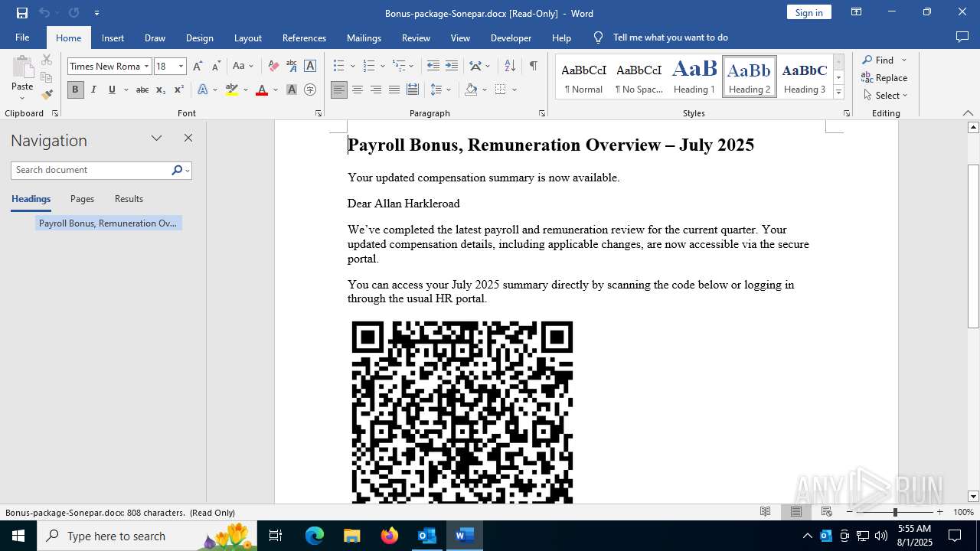Switch to the Insert tab
Image resolution: width=980 pixels, height=551 pixels.
[x=113, y=37]
